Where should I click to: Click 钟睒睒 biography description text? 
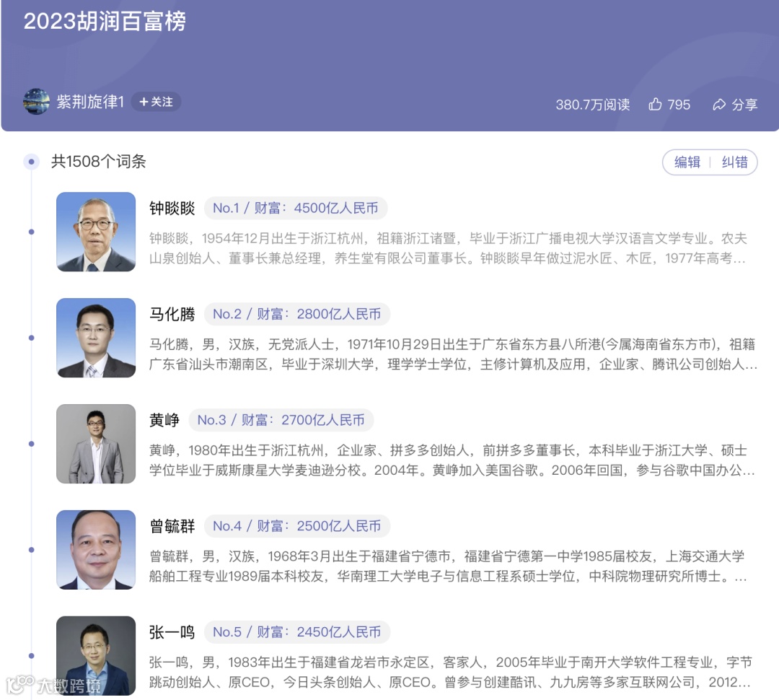pyautogui.click(x=448, y=248)
